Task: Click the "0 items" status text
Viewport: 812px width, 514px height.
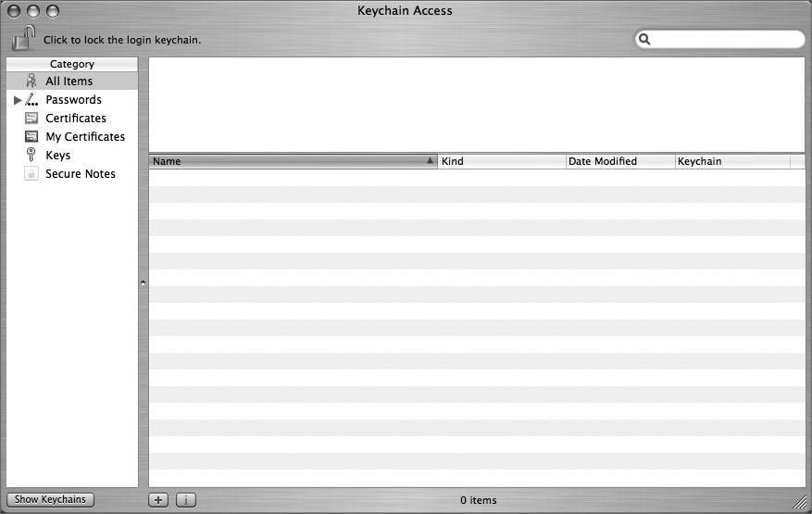Action: (x=479, y=500)
